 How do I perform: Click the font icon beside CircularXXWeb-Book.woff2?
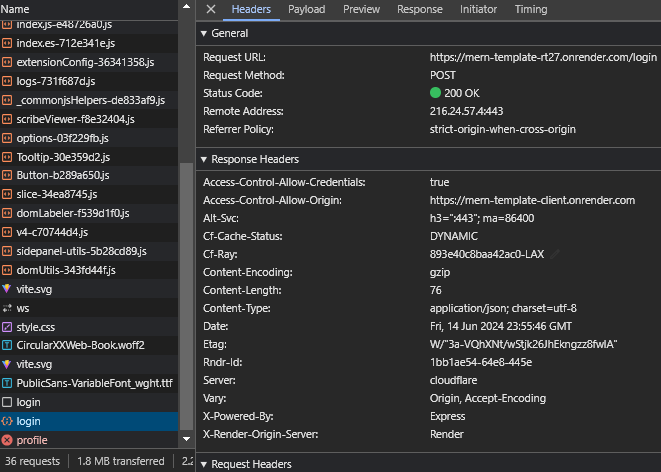click(x=7, y=345)
